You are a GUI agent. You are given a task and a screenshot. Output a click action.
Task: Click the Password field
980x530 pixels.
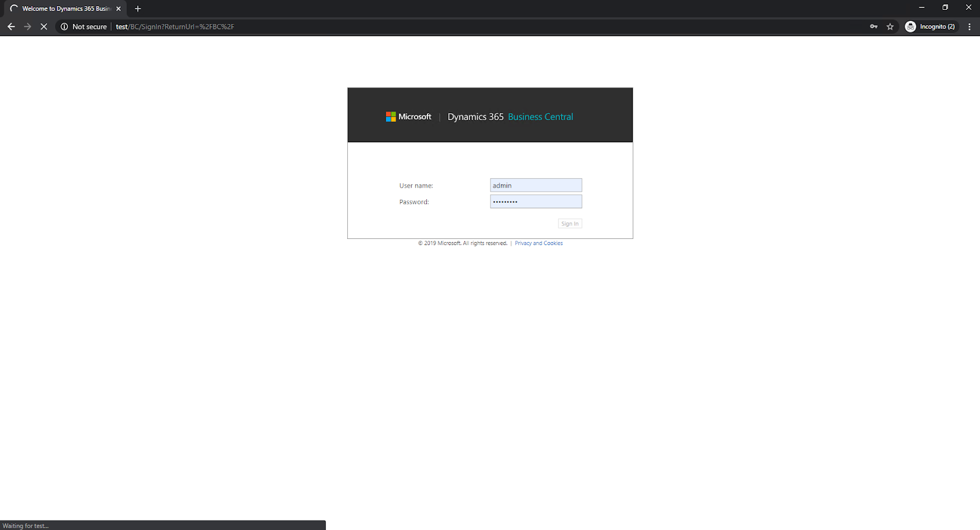click(x=536, y=202)
